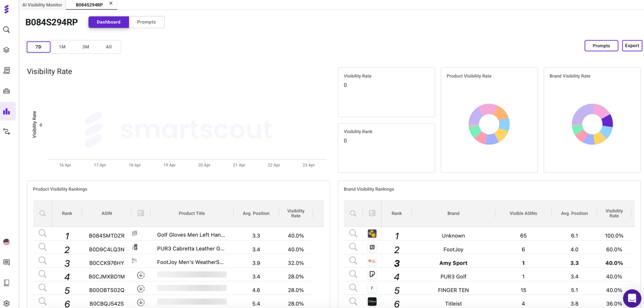Open the AI Visibility Monitor tab
The height and width of the screenshot is (308, 644).
click(x=42, y=5)
